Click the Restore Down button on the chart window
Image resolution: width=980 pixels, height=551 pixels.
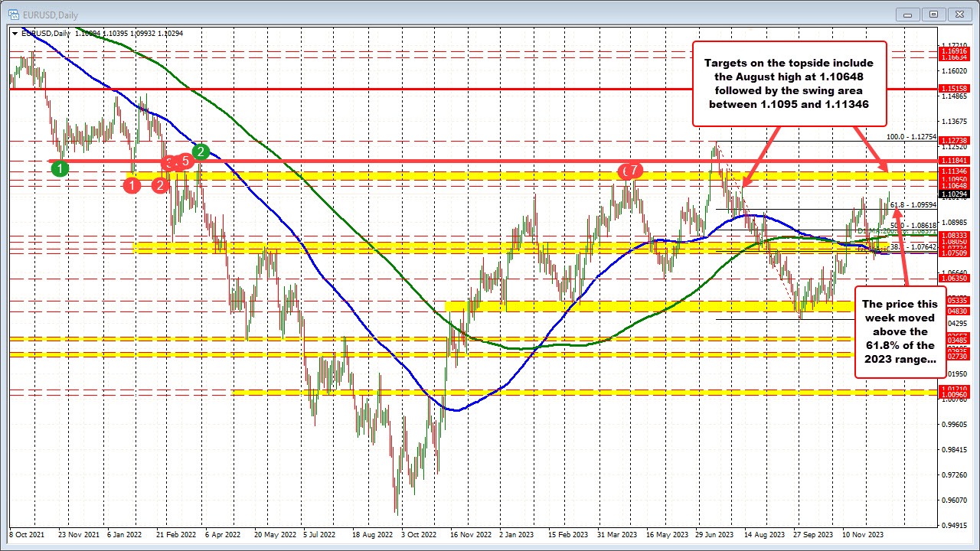[933, 15]
